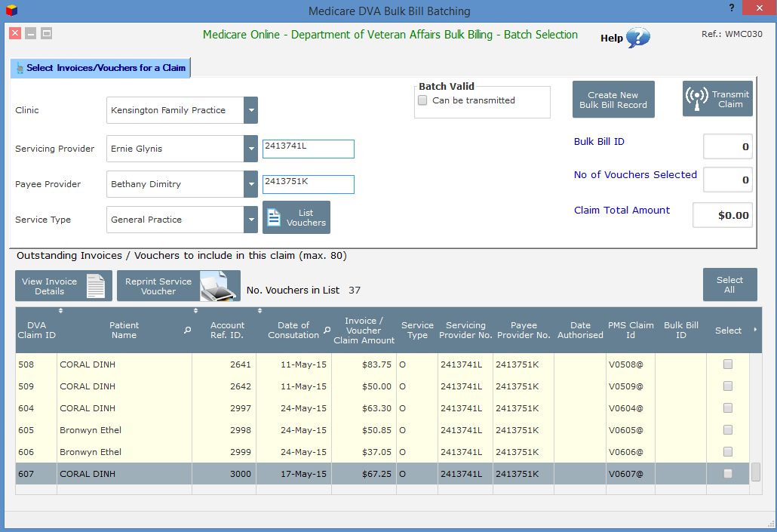Click the Bulk Bill ID value field
The height and width of the screenshot is (532, 777).
click(727, 146)
